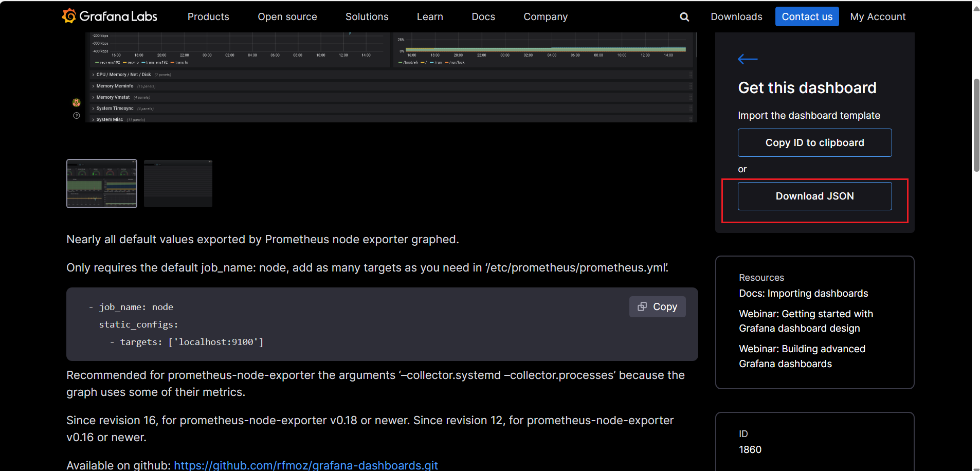Click Copy ID to clipboard

[x=814, y=142]
